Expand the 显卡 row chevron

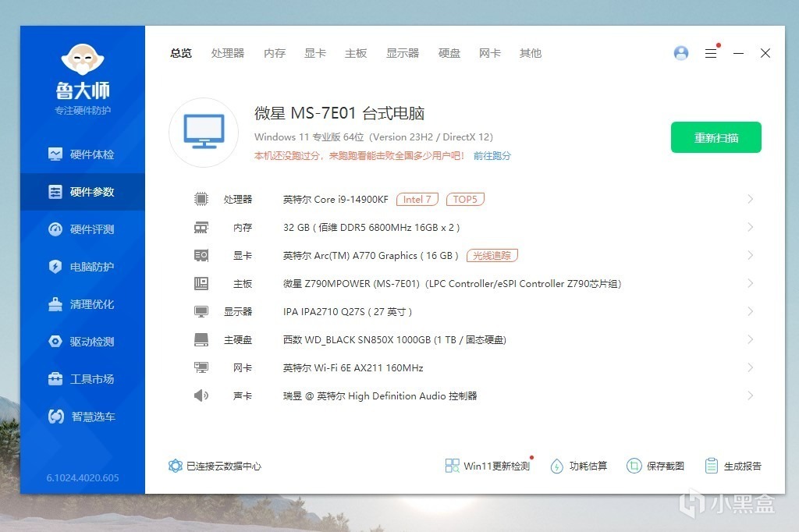750,255
